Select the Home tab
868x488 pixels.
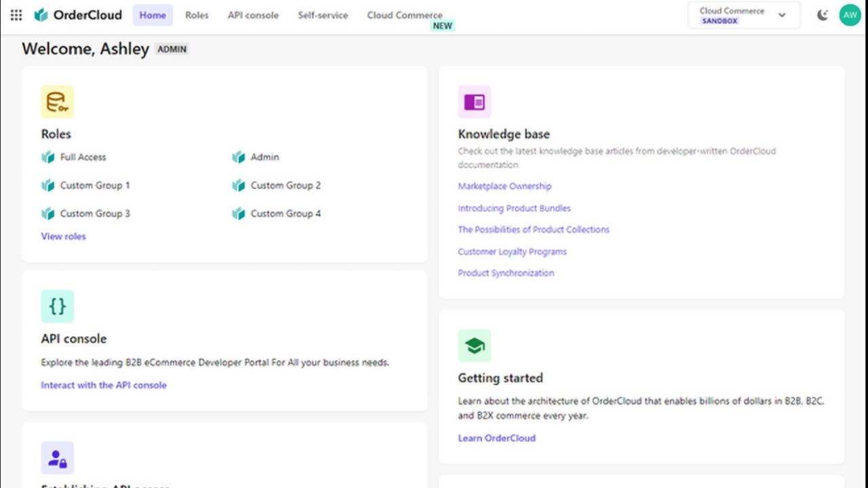point(153,15)
